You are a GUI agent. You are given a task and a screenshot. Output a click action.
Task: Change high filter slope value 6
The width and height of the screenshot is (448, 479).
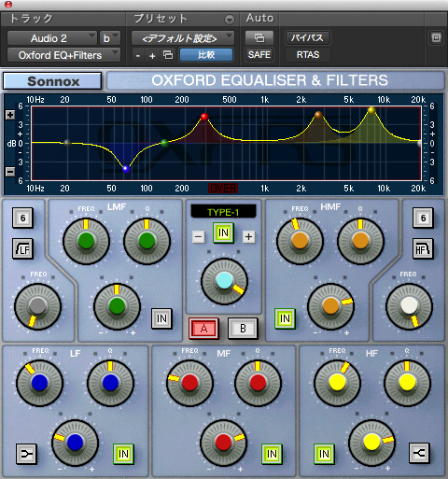[423, 218]
